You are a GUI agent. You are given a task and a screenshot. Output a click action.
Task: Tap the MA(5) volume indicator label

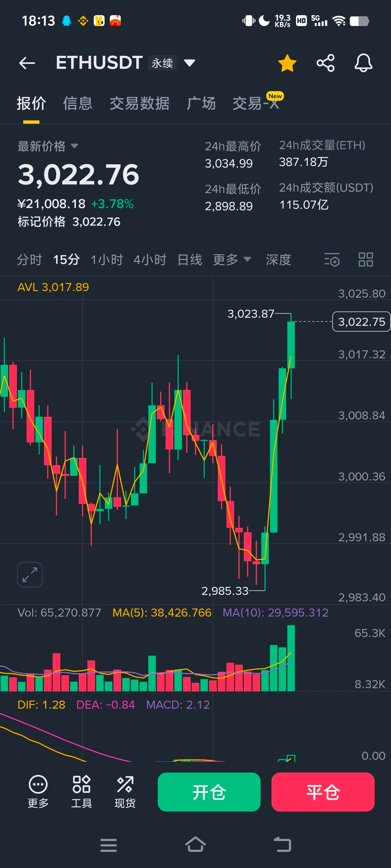pos(162,613)
